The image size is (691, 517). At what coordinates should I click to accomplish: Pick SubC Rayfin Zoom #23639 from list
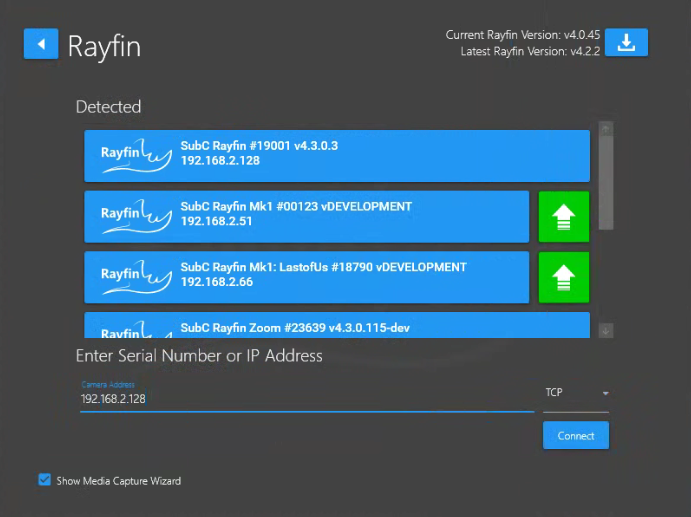(350, 327)
